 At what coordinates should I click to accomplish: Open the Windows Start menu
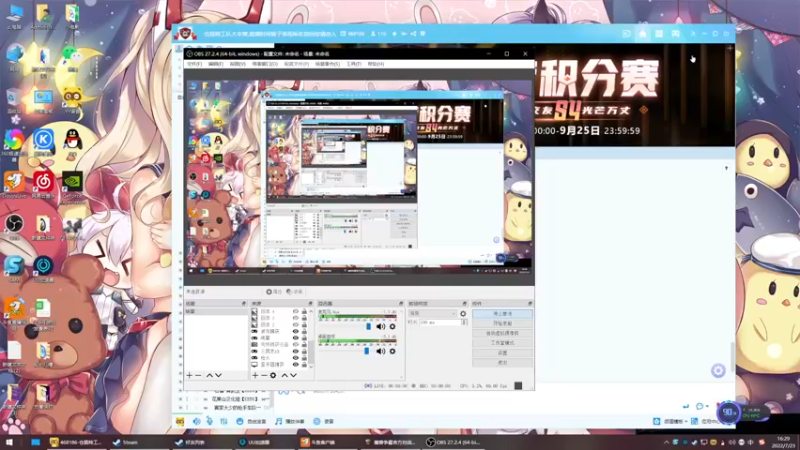click(9, 442)
